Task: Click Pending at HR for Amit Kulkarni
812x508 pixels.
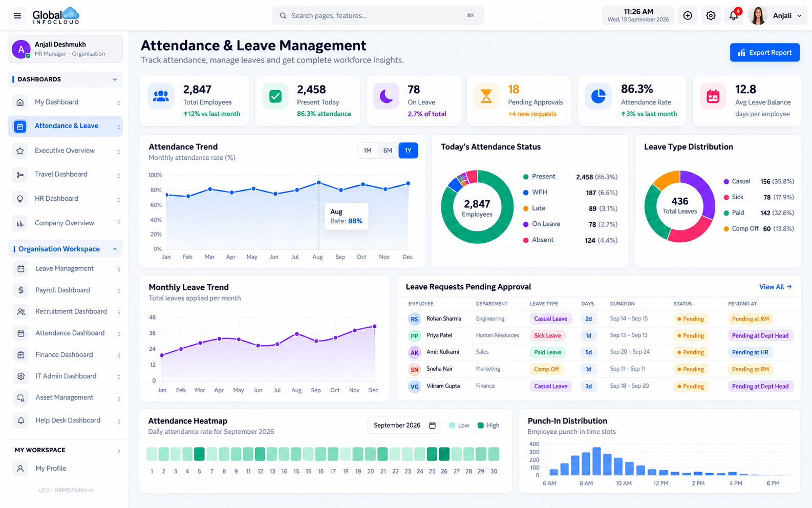Action: pyautogui.click(x=750, y=352)
